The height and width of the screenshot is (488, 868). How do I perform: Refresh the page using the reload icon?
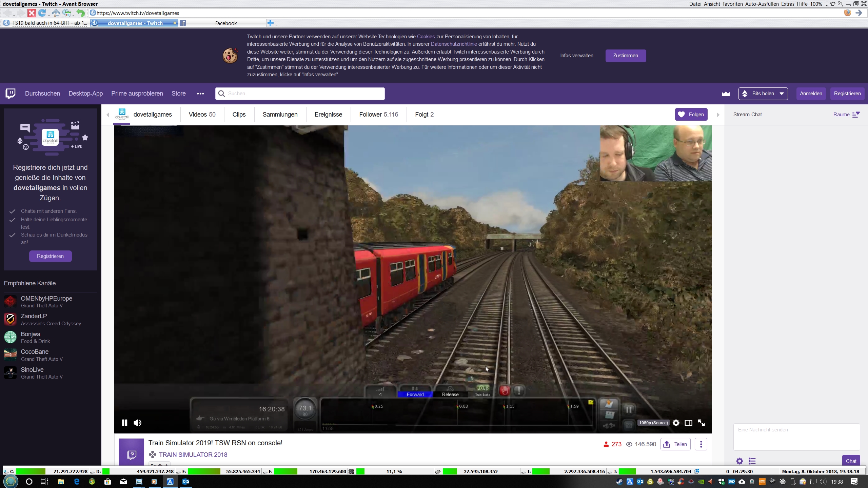42,13
